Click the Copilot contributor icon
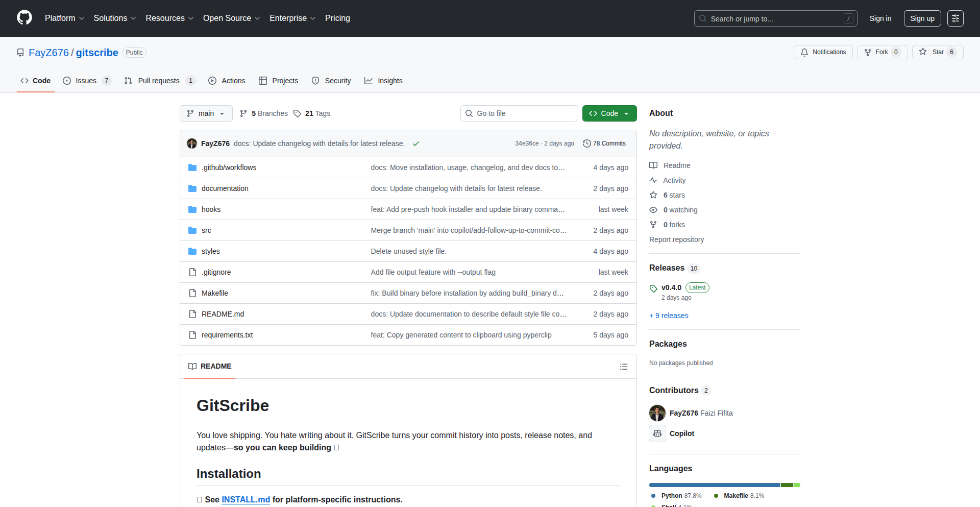The height and width of the screenshot is (507, 980). (x=657, y=433)
